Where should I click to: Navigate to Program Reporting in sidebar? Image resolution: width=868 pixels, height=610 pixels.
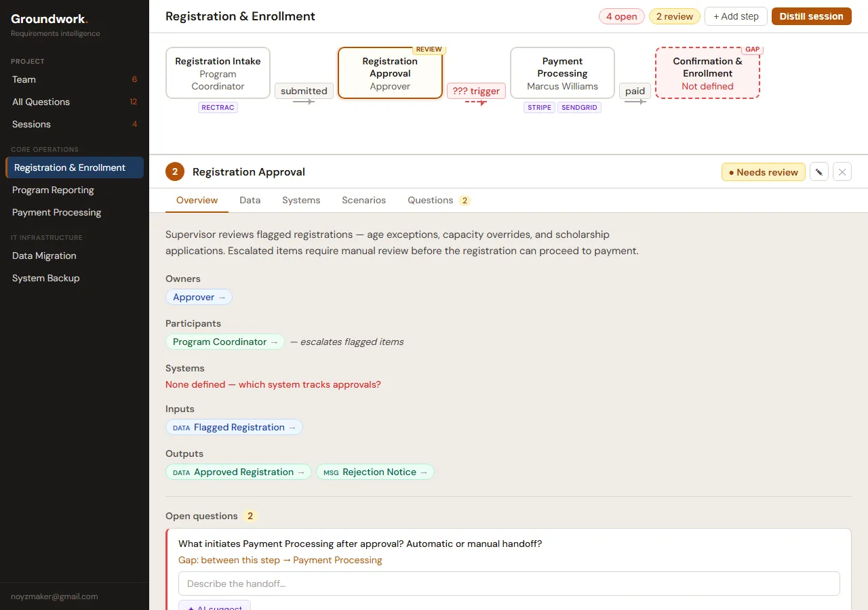[53, 190]
